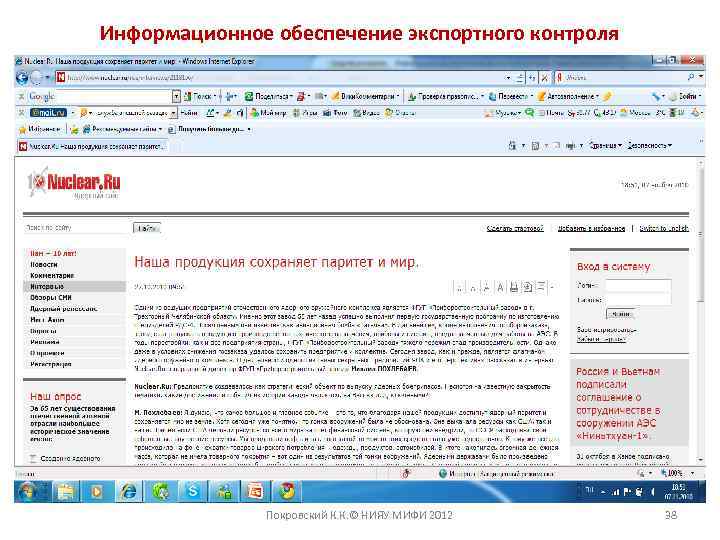Open the Страница command bar menu
This screenshot has width=720, height=540.
point(606,146)
